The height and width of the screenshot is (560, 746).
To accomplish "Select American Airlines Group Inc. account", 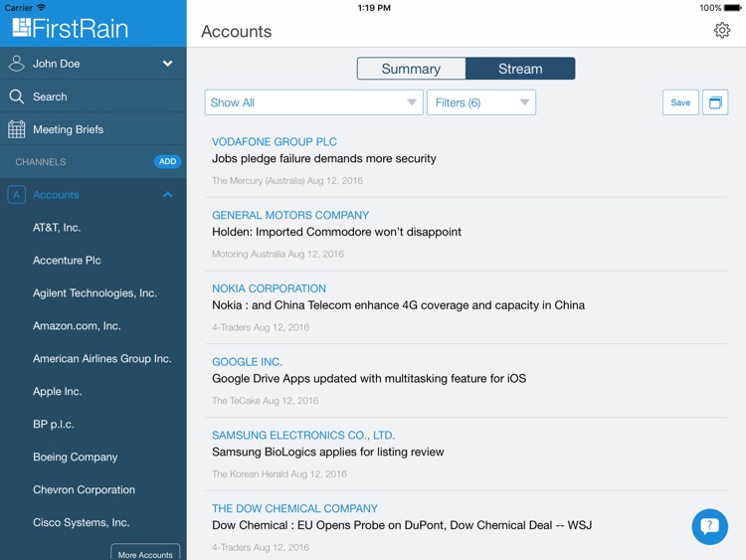I will coord(101,359).
